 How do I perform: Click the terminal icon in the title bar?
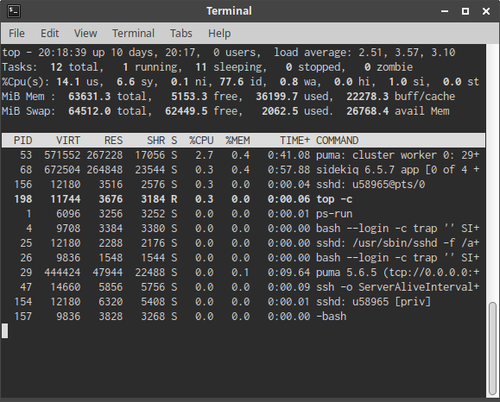14,11
